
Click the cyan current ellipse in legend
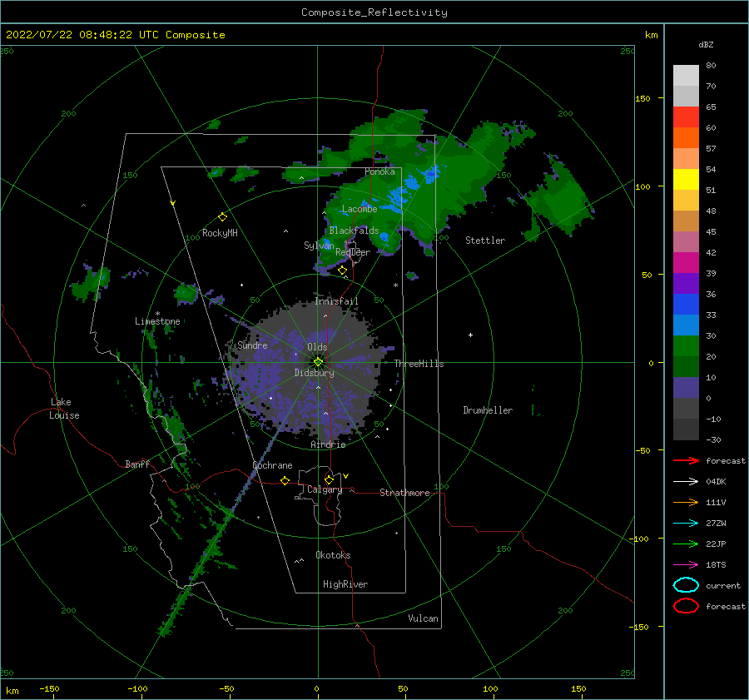[x=686, y=585]
